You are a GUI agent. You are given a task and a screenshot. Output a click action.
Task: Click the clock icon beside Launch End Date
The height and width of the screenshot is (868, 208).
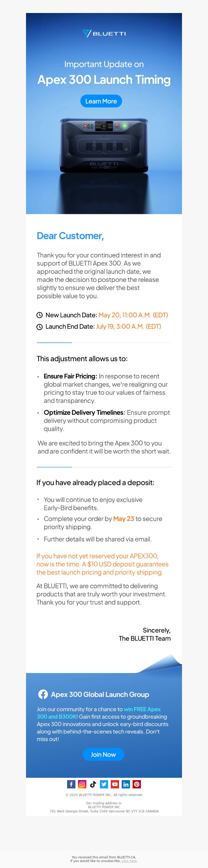pos(40,327)
